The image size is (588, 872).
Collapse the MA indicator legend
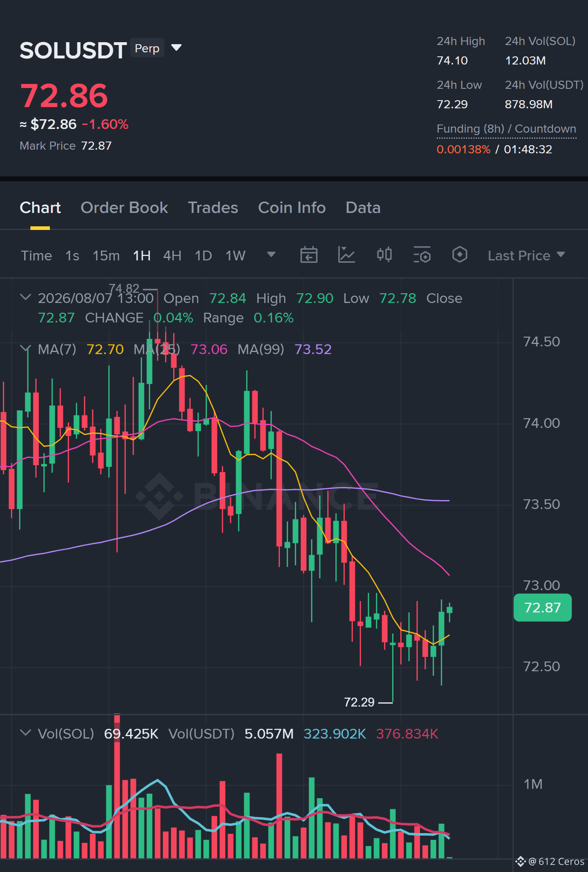(25, 348)
